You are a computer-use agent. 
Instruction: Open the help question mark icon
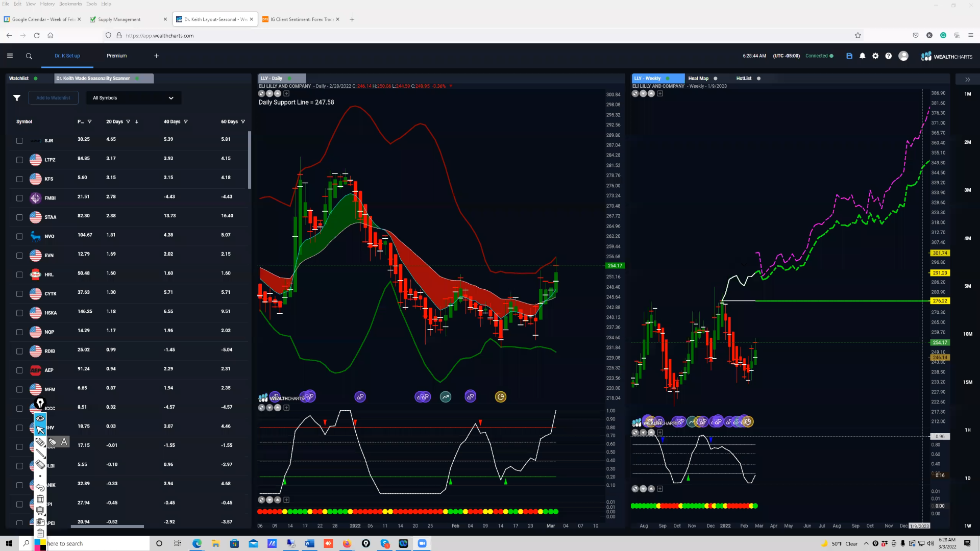click(x=889, y=56)
